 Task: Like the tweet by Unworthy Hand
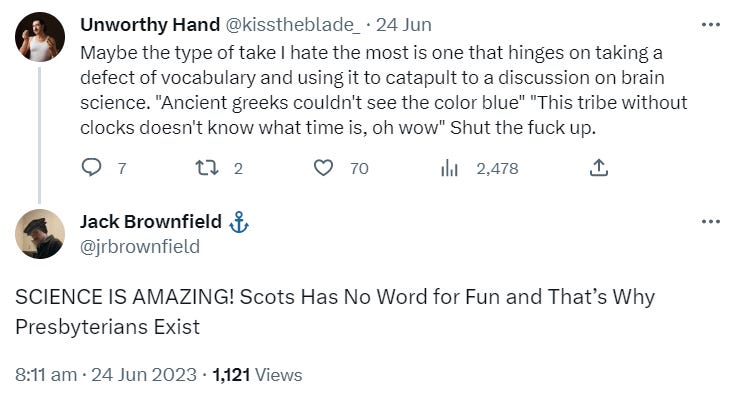coord(323,168)
